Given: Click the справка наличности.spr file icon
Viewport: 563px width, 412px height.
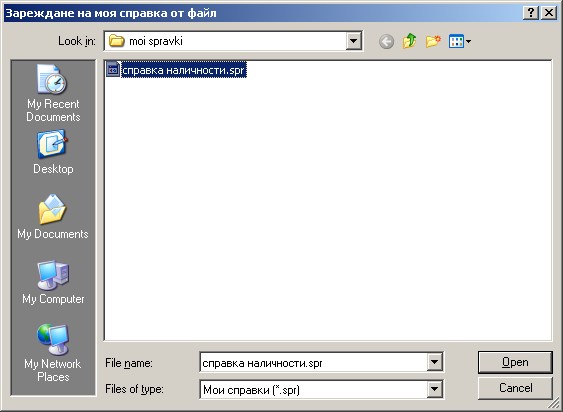Looking at the screenshot, I should 113,70.
